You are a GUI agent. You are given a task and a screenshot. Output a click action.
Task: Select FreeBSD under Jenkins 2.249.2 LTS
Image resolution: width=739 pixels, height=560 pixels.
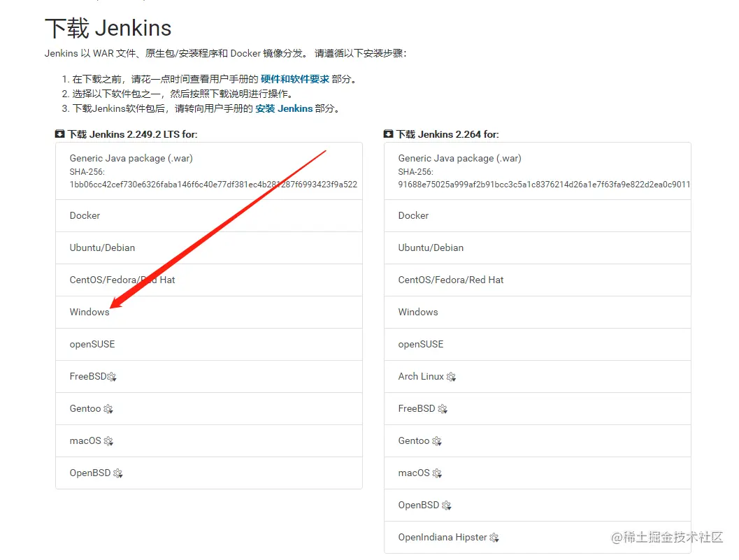click(209, 377)
